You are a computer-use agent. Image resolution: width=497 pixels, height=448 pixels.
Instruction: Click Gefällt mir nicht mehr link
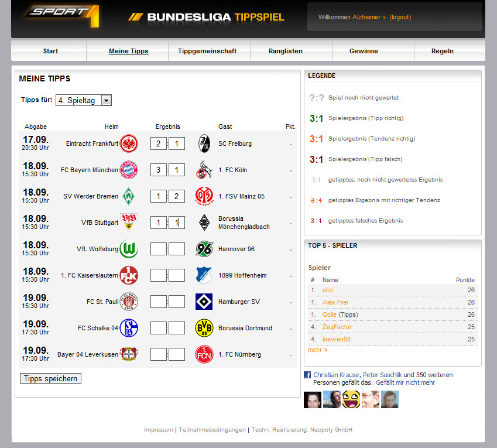pyautogui.click(x=406, y=382)
